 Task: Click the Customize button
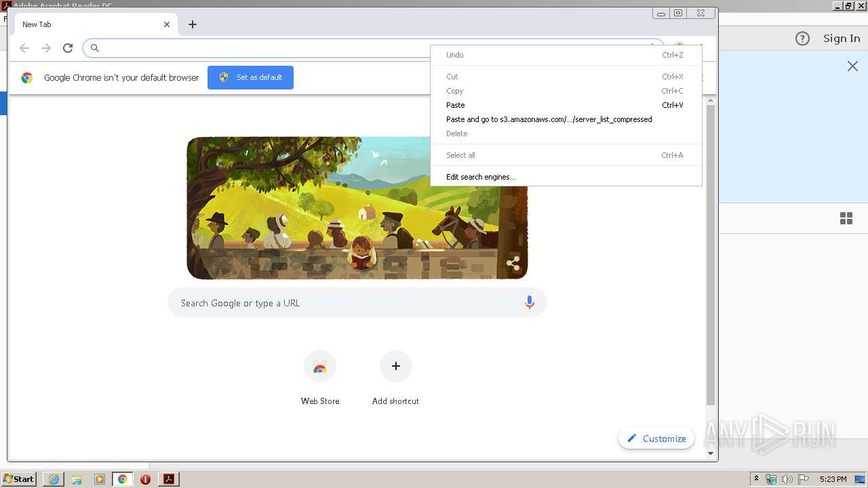(656, 439)
